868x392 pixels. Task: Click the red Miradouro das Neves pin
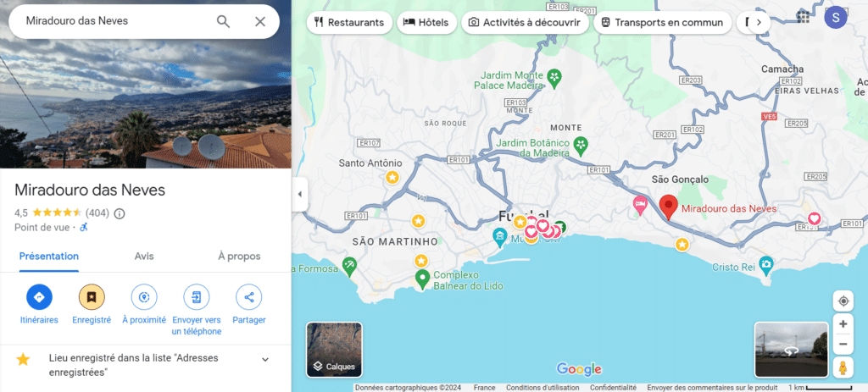click(670, 207)
